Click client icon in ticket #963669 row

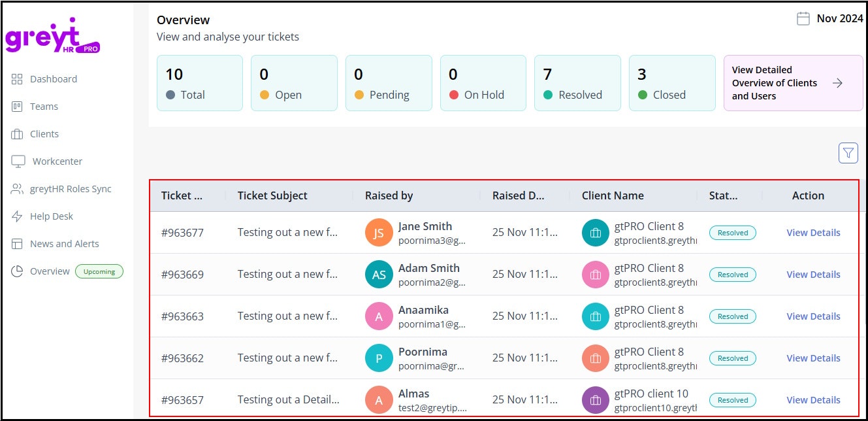tap(595, 275)
